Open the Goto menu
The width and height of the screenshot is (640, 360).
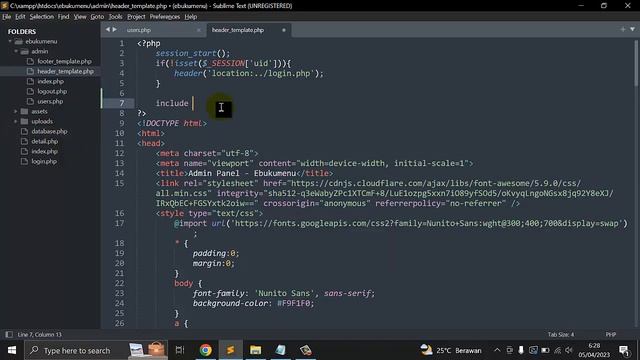click(97, 17)
